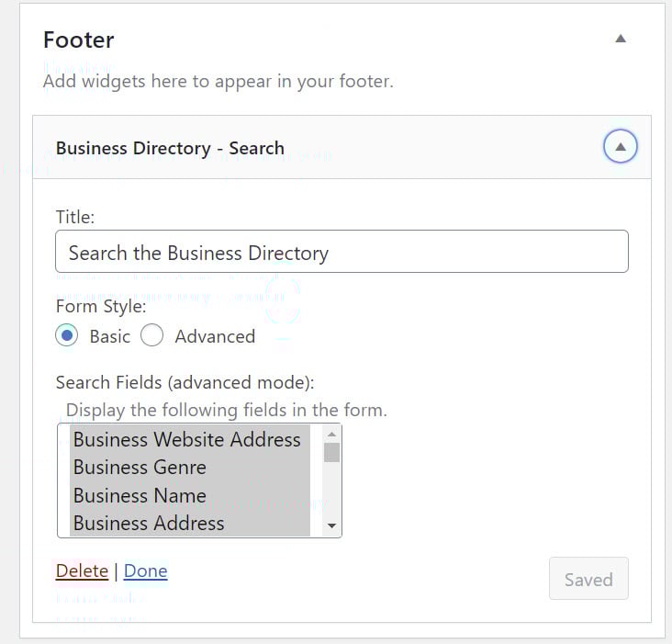This screenshot has height=644, width=672.
Task: Select Business Name in list
Action: [189, 495]
